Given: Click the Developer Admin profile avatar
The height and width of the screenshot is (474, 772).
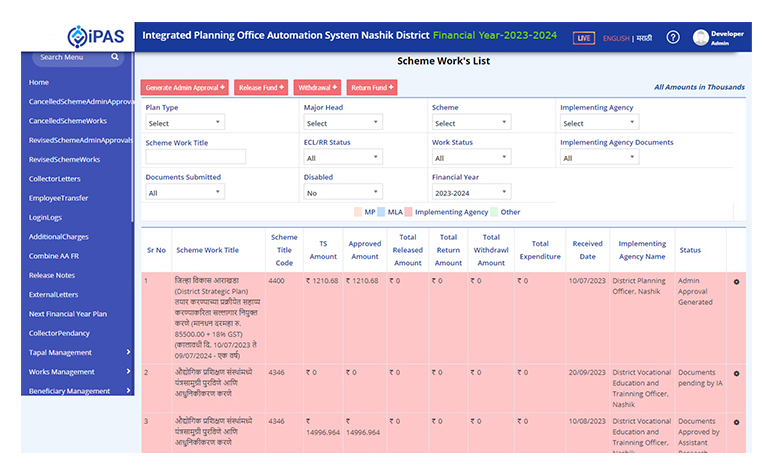Looking at the screenshot, I should click(700, 37).
